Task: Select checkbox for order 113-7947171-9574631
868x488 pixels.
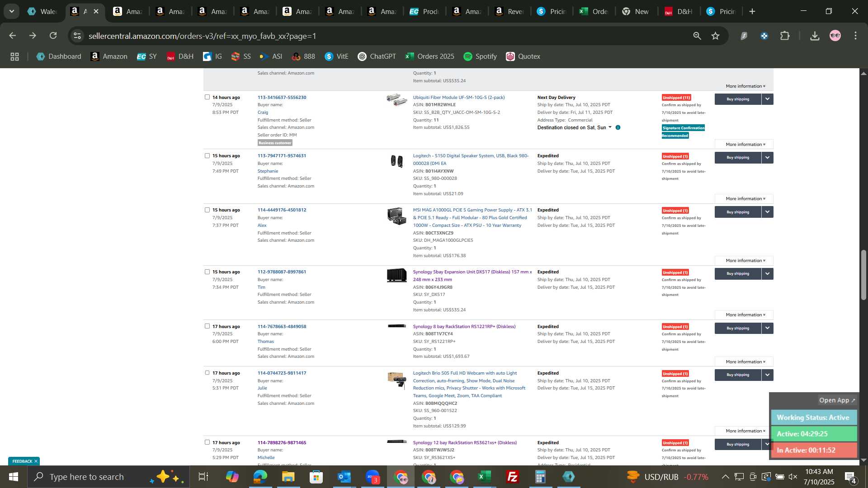Action: [207, 155]
